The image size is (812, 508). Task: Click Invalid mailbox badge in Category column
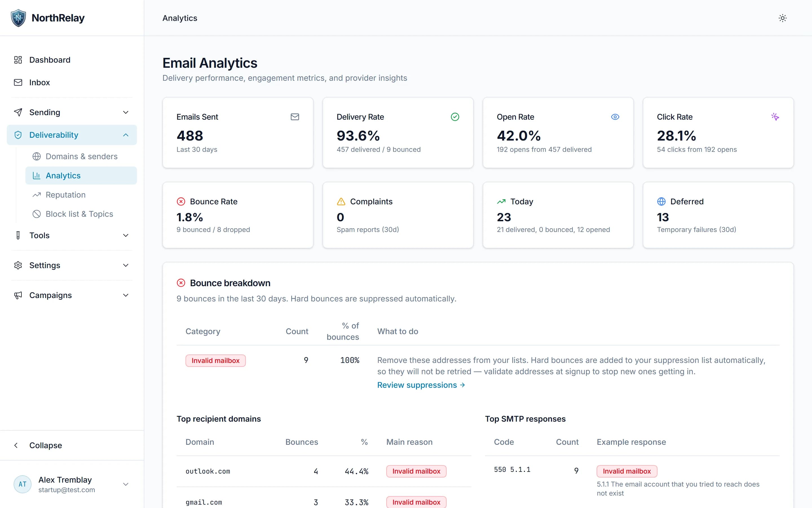215,360
